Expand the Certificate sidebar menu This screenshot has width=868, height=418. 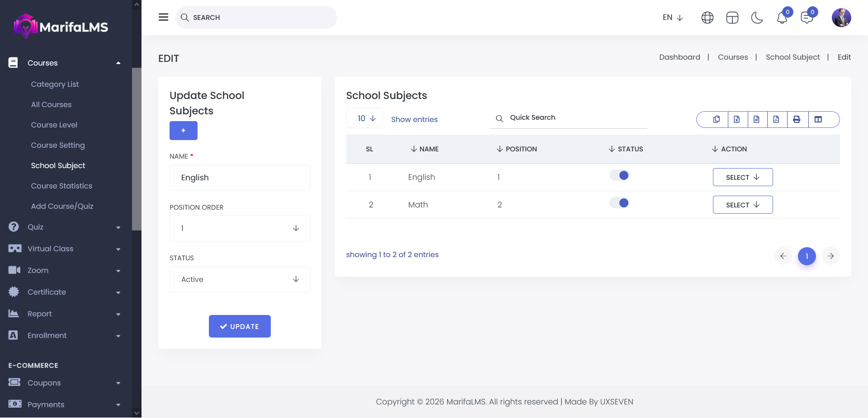63,292
